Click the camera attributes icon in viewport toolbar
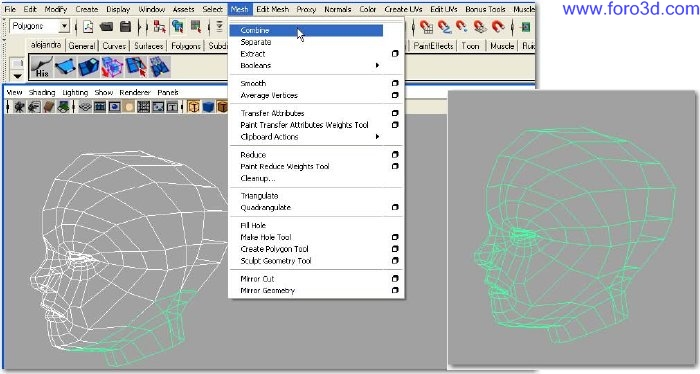 pos(34,107)
